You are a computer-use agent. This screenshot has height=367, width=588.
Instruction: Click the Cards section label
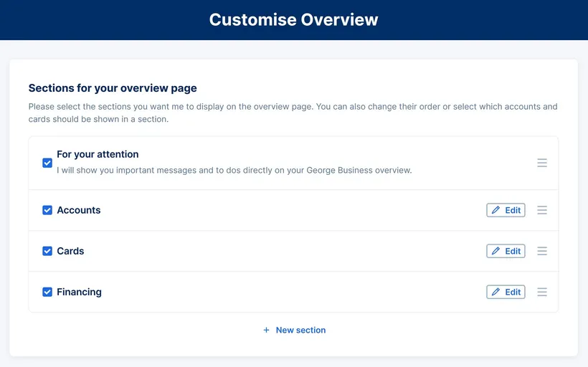pos(70,251)
